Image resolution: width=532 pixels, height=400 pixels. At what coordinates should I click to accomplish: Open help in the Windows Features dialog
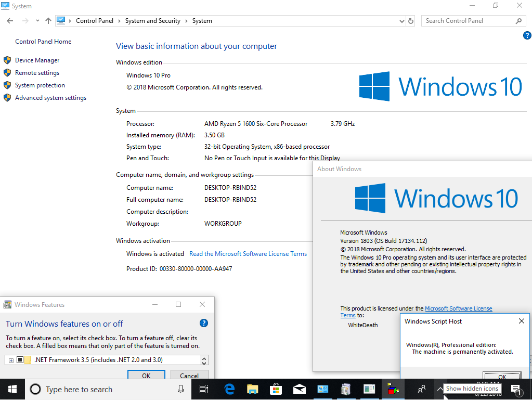coord(203,323)
